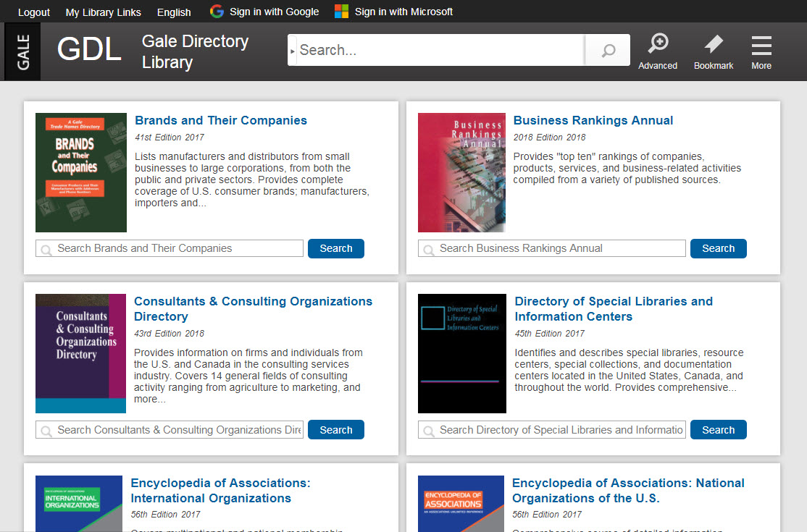Expand the search box options arrow
The height and width of the screenshot is (532, 807).
(293, 51)
